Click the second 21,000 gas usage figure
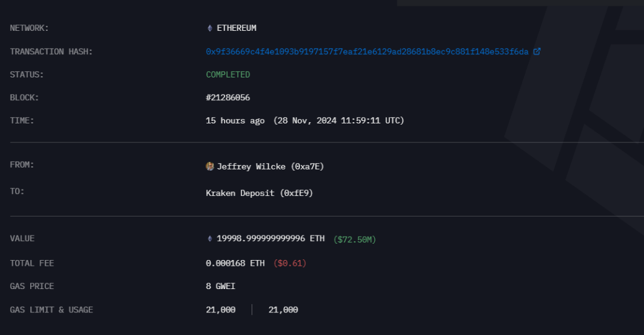 pos(283,310)
